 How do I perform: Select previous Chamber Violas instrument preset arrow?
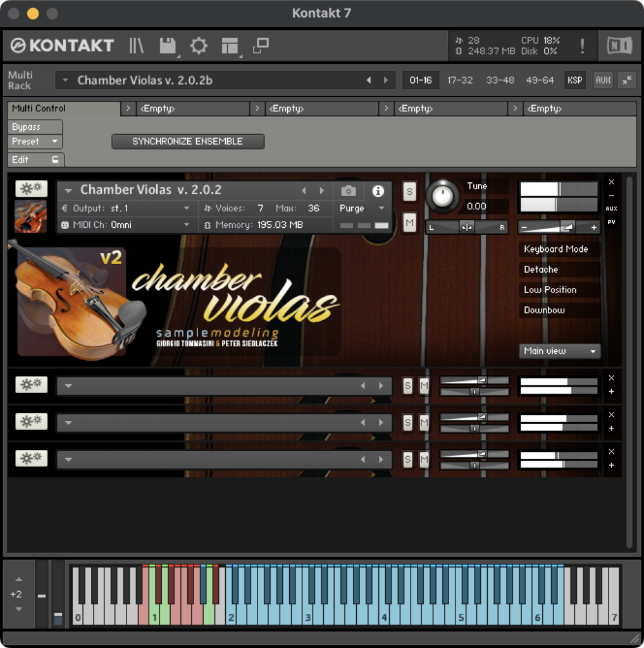point(304,191)
